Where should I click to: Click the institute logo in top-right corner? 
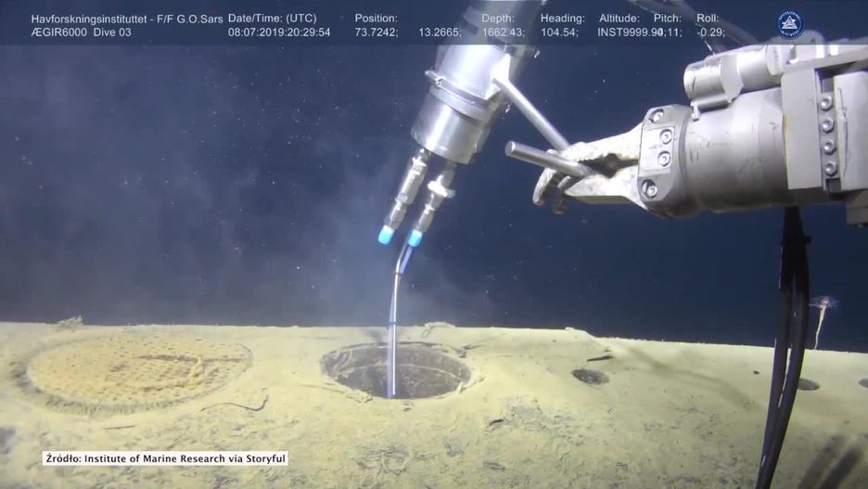click(790, 23)
